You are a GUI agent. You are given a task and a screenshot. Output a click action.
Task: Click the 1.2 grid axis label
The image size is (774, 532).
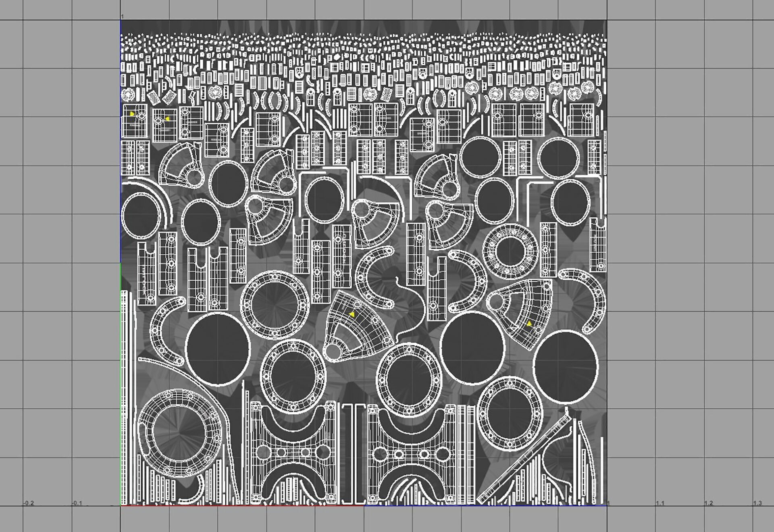[708, 503]
